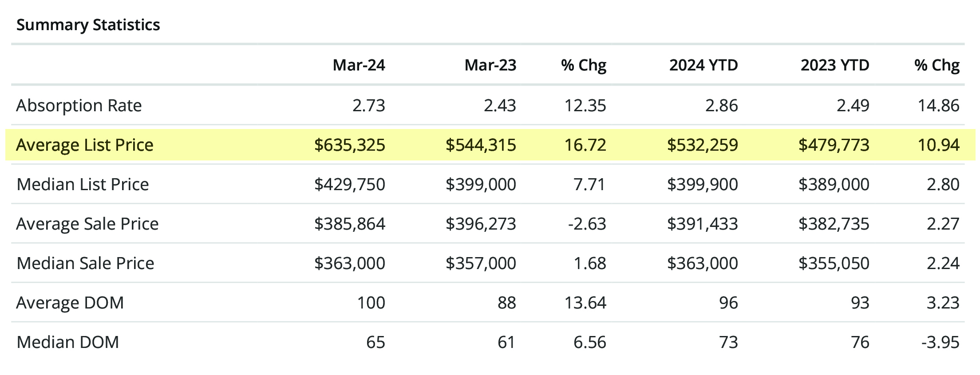Click the Summary Statistics heading
This screenshot has width=980, height=375.
point(88,25)
